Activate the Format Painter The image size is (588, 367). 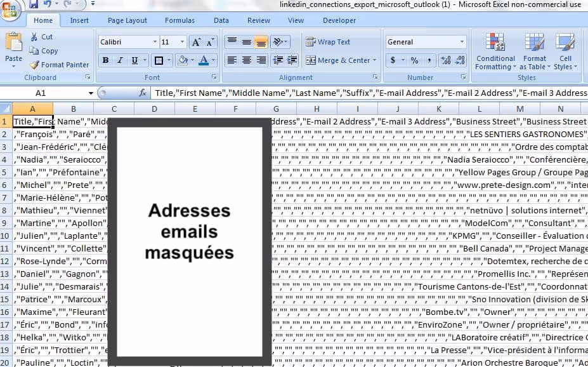tap(59, 64)
